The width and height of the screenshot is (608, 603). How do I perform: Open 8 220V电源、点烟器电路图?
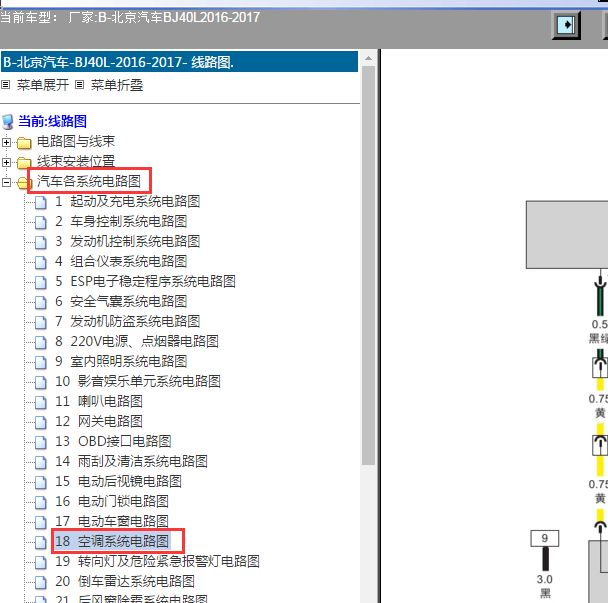click(x=137, y=341)
